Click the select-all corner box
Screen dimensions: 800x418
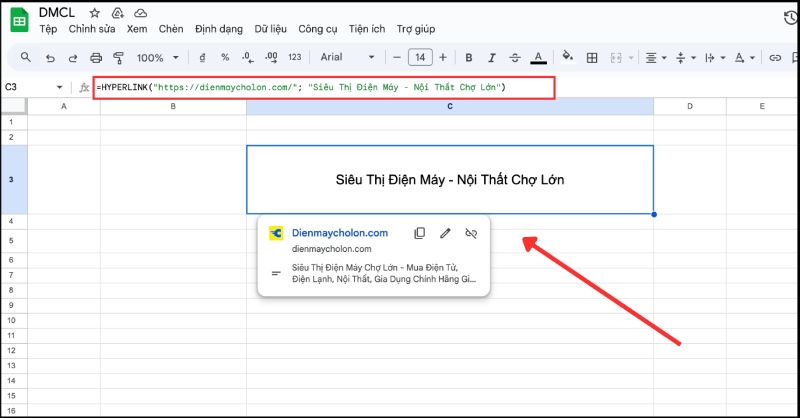coord(13,106)
